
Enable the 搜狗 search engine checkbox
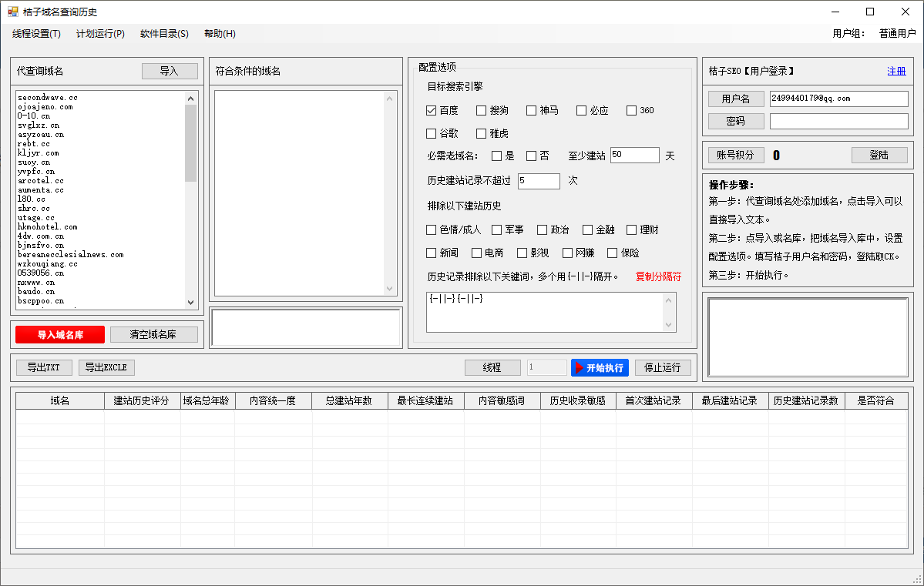[482, 110]
